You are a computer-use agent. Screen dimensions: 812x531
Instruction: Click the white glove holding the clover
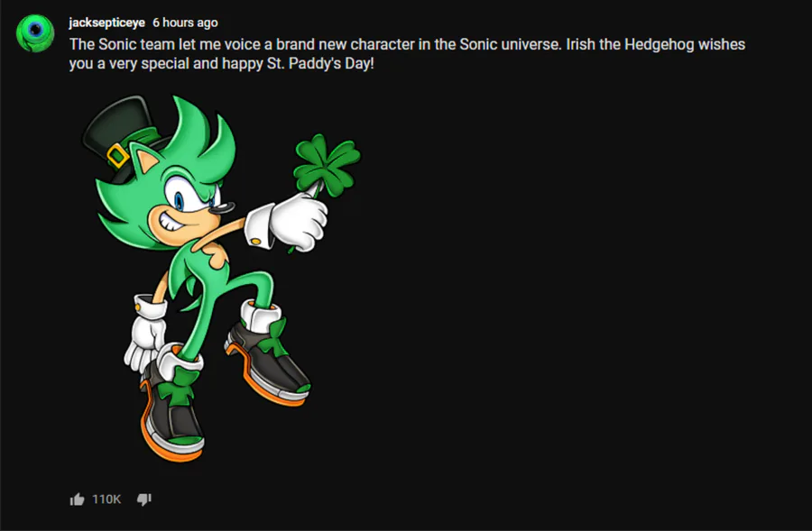pos(297,222)
